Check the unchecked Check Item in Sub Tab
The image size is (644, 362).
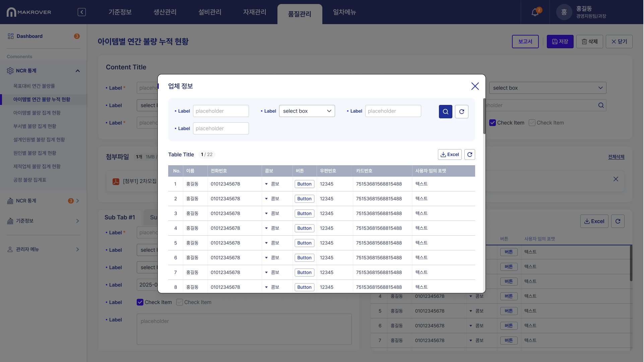(180, 302)
